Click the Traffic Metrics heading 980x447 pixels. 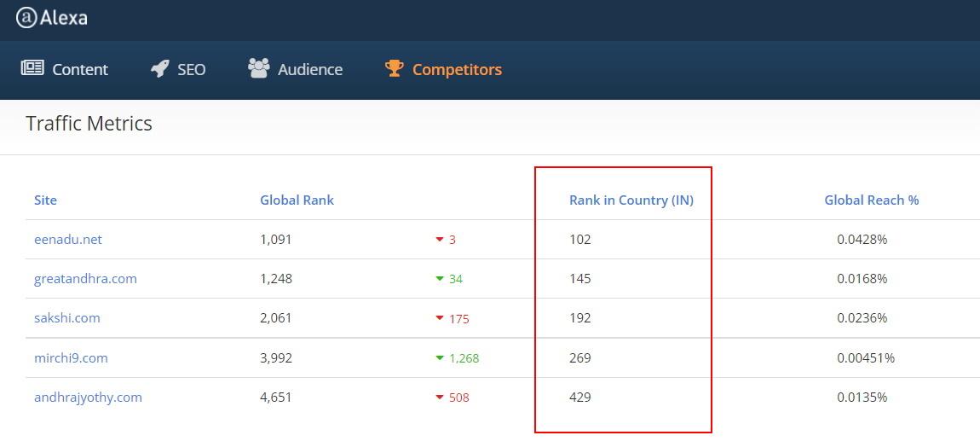(89, 124)
